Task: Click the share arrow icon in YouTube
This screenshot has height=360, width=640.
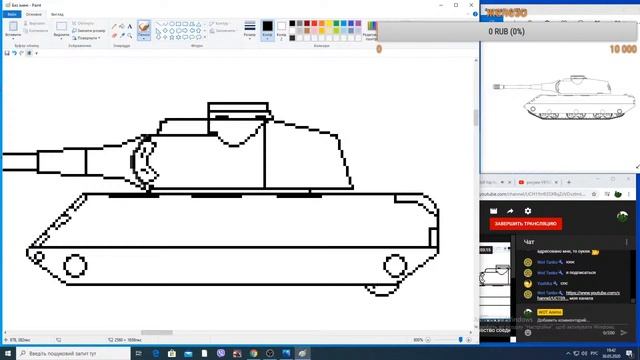Action: point(510,211)
